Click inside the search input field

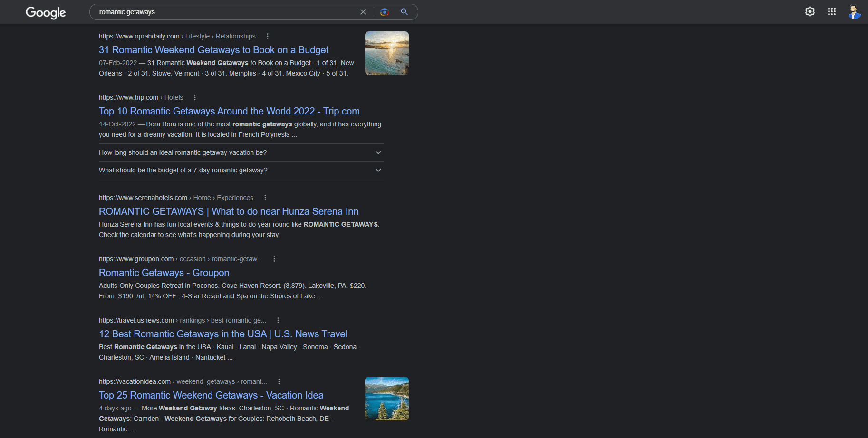(214, 12)
